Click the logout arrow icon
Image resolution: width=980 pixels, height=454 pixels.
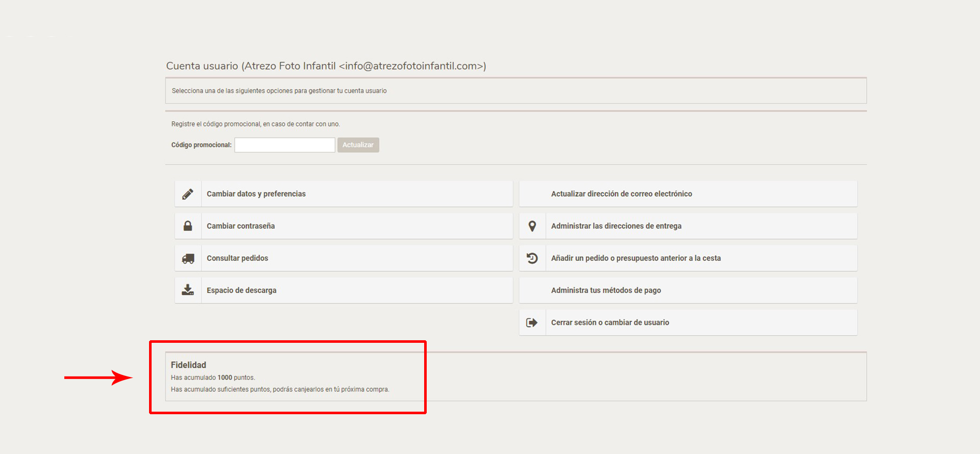coord(532,322)
